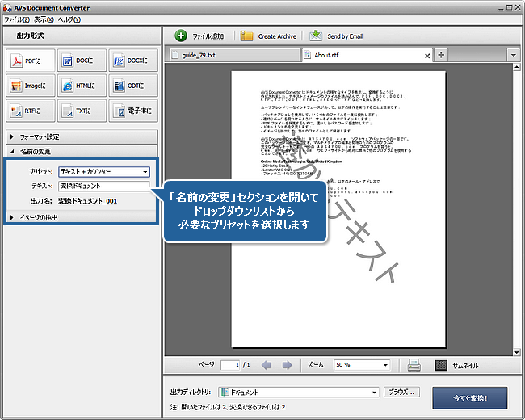Choose DOC as the output format
Screen dimensions: 525x420
80,60
